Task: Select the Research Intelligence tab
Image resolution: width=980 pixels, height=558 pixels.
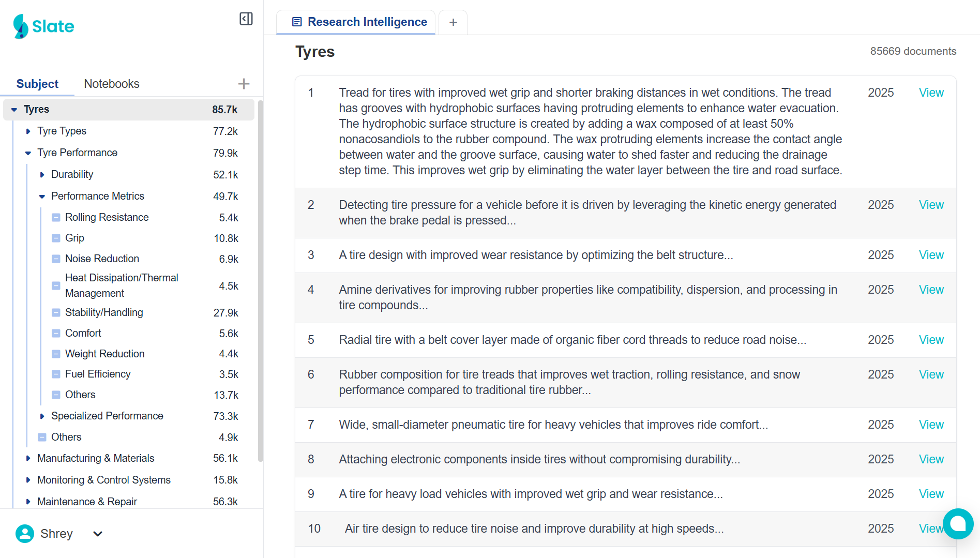Action: coord(367,22)
